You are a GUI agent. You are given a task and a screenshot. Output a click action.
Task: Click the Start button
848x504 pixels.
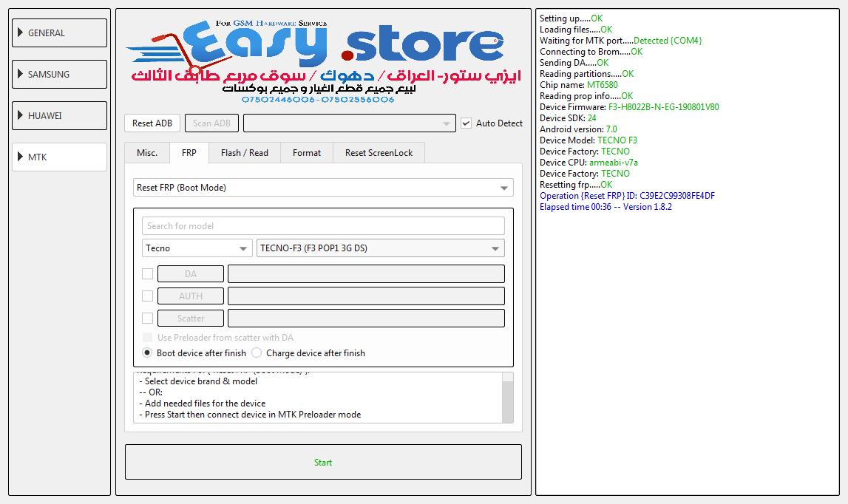click(323, 463)
